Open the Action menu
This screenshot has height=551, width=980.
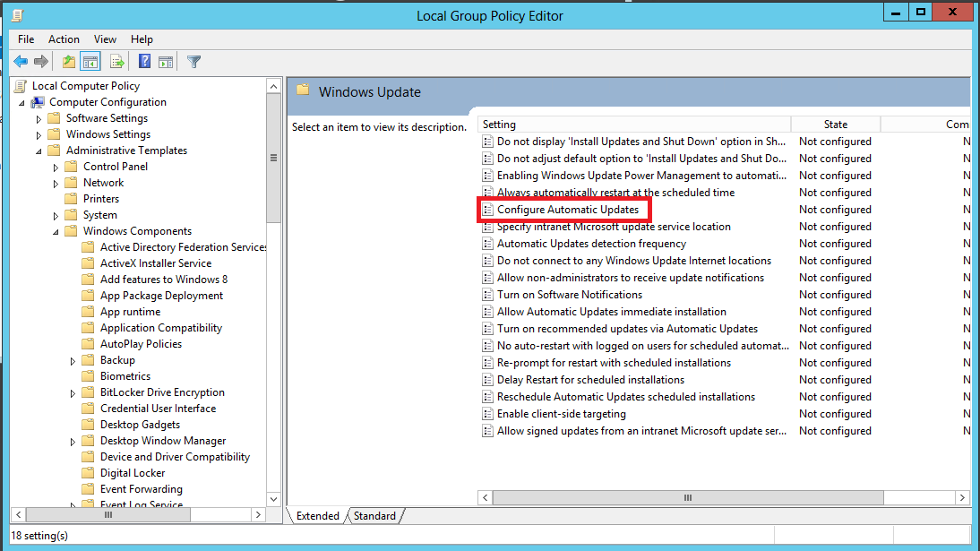[x=64, y=39]
